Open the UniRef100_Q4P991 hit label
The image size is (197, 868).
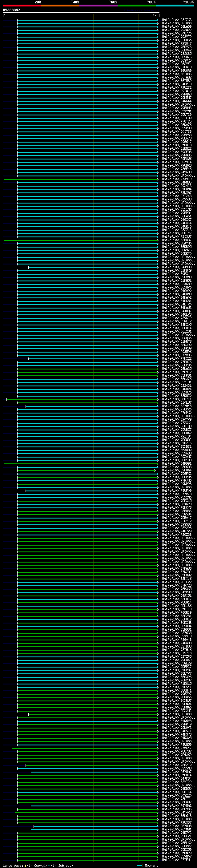tap(176, 464)
